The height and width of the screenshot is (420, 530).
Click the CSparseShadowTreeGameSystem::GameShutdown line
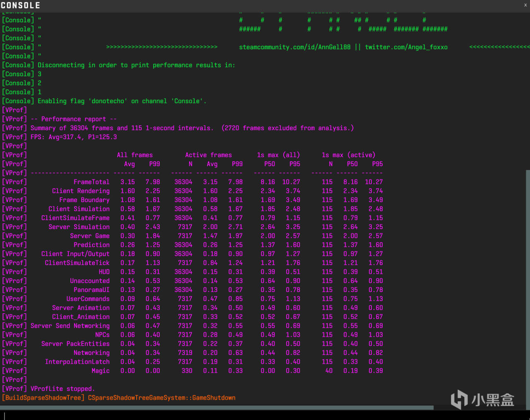coord(161,398)
